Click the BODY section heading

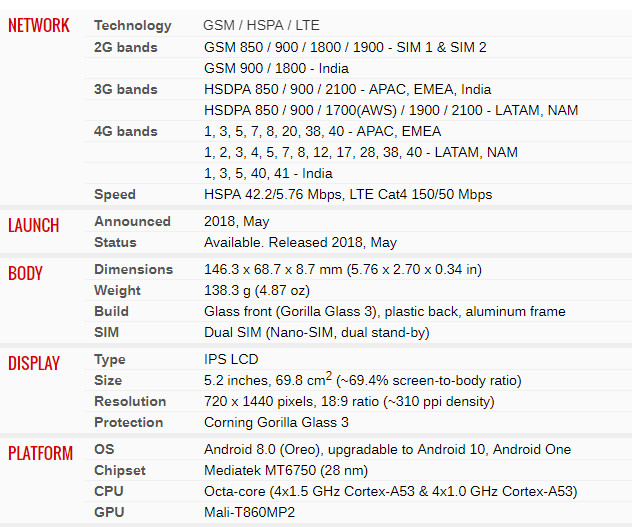click(x=26, y=273)
